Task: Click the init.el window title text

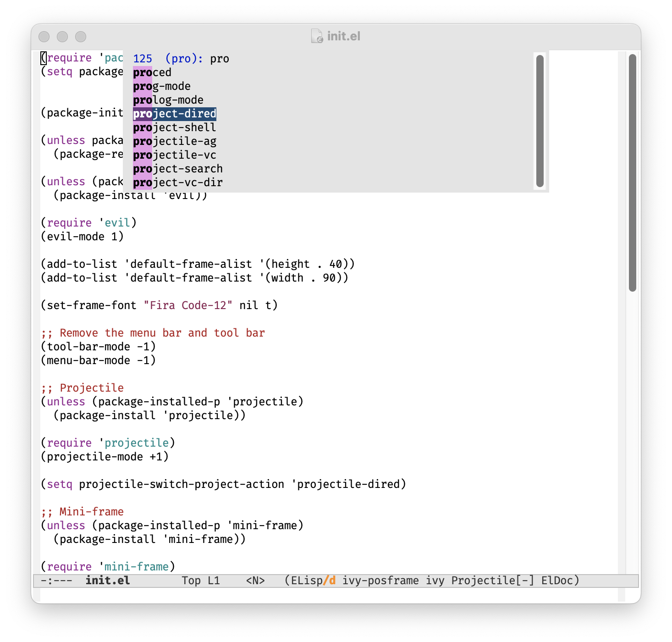Action: (x=344, y=36)
